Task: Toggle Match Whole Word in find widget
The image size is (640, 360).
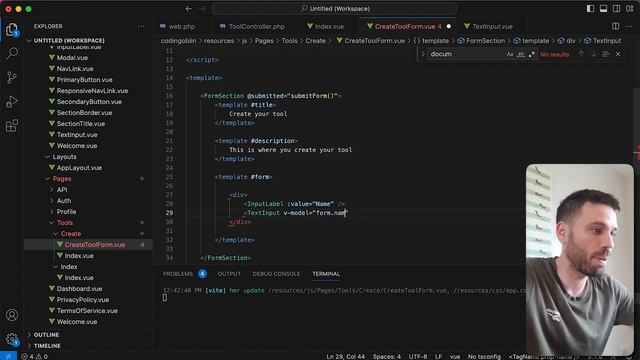Action: [521, 54]
